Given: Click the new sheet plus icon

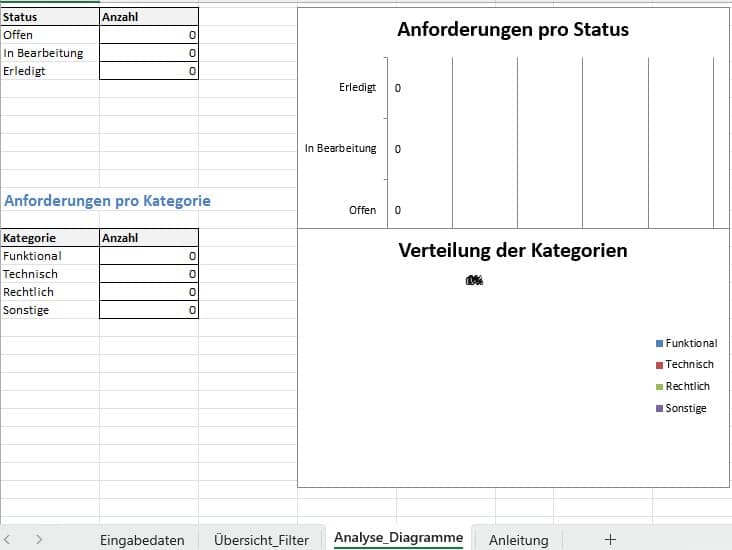Looking at the screenshot, I should (610, 539).
